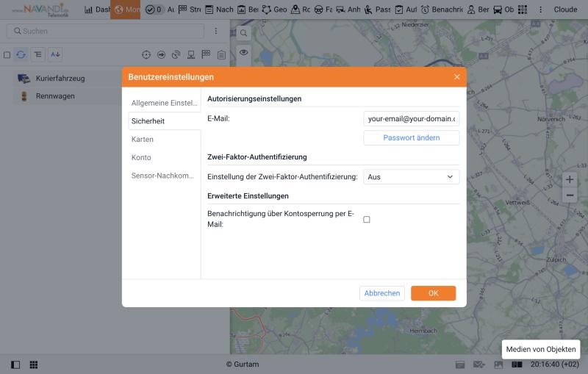Viewport: 588px width, 374px height.
Task: Open the Cloude user menu
Action: click(x=565, y=10)
